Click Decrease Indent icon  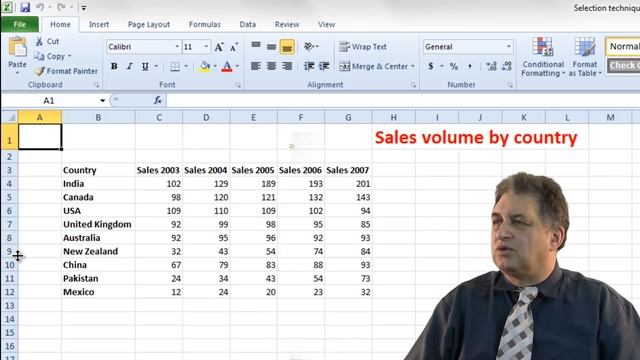(309, 66)
